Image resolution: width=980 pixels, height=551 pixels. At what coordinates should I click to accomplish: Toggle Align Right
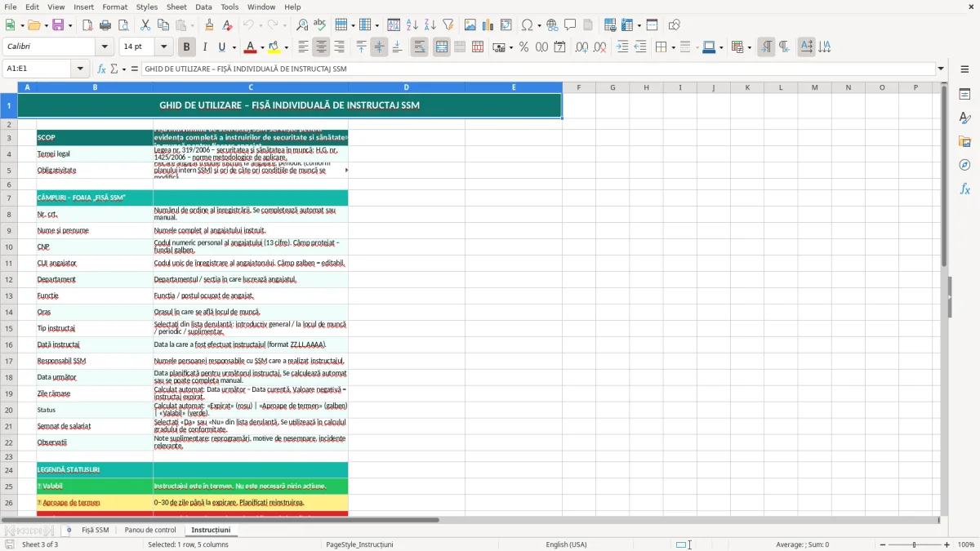click(x=339, y=47)
